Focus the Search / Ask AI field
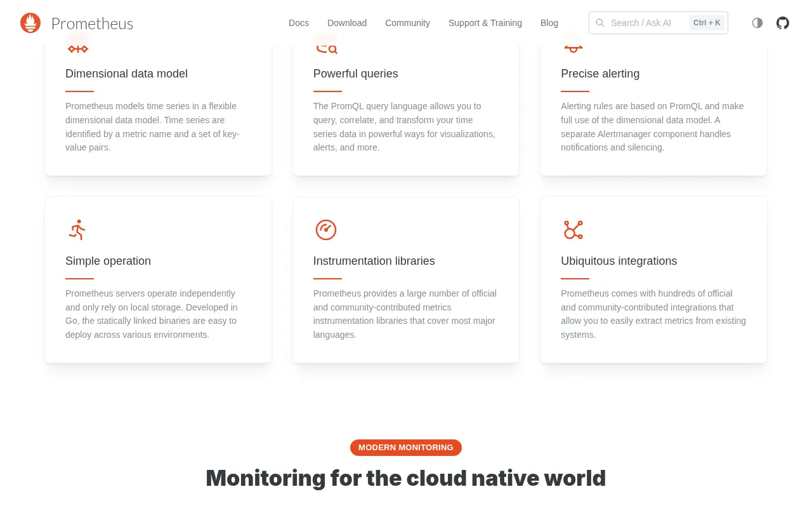 point(658,23)
